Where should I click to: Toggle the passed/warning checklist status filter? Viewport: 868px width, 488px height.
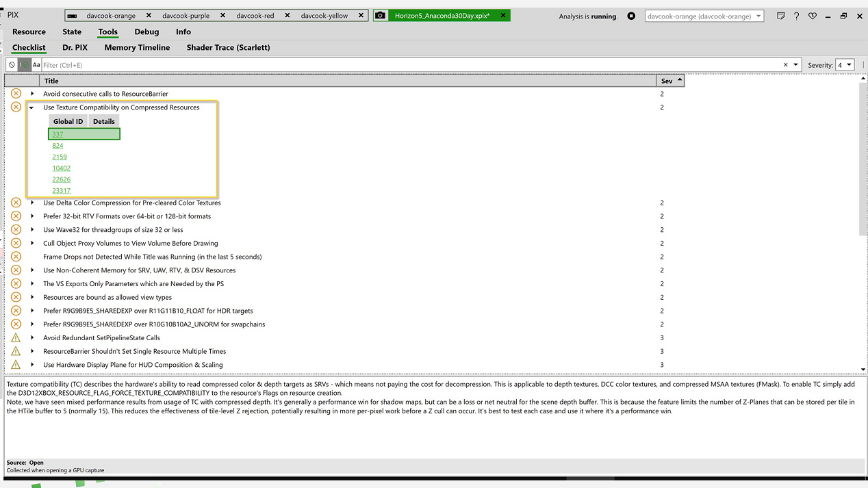click(24, 65)
